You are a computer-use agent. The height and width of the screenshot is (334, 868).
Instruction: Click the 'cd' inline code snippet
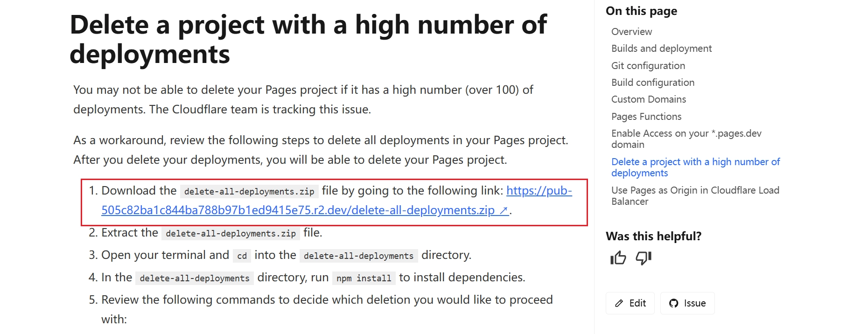point(242,256)
